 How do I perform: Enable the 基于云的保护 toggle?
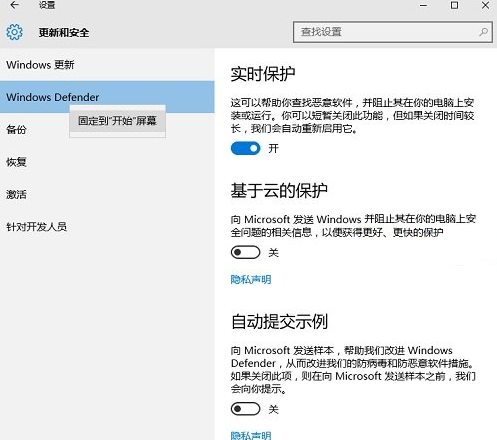click(245, 252)
